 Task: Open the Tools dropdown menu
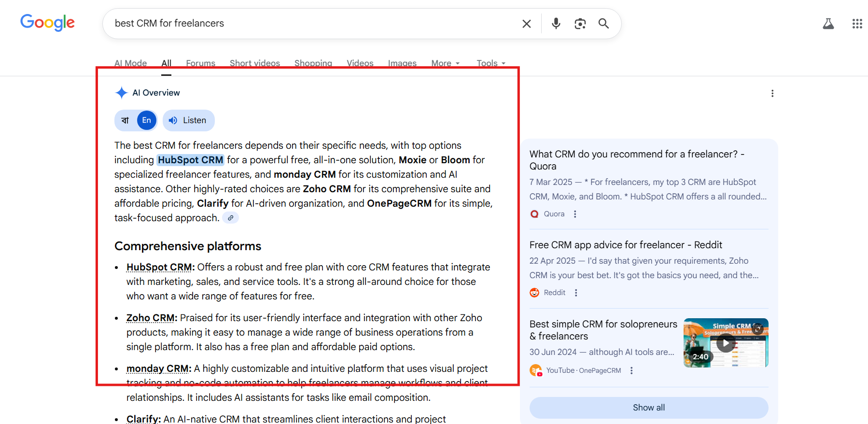point(490,63)
